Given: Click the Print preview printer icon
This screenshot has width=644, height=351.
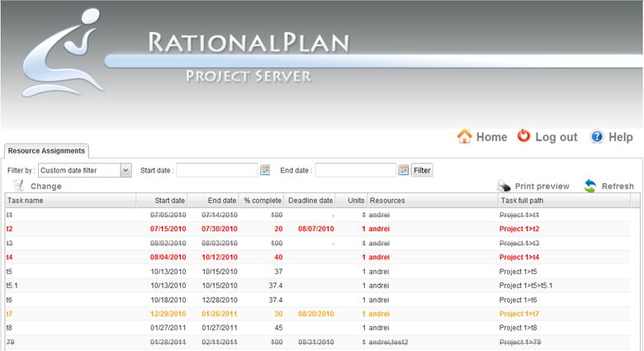Looking at the screenshot, I should tap(504, 186).
